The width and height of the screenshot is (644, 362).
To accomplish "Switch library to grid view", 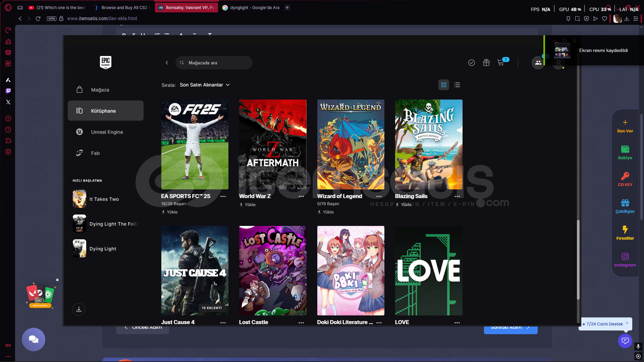I will click(443, 85).
